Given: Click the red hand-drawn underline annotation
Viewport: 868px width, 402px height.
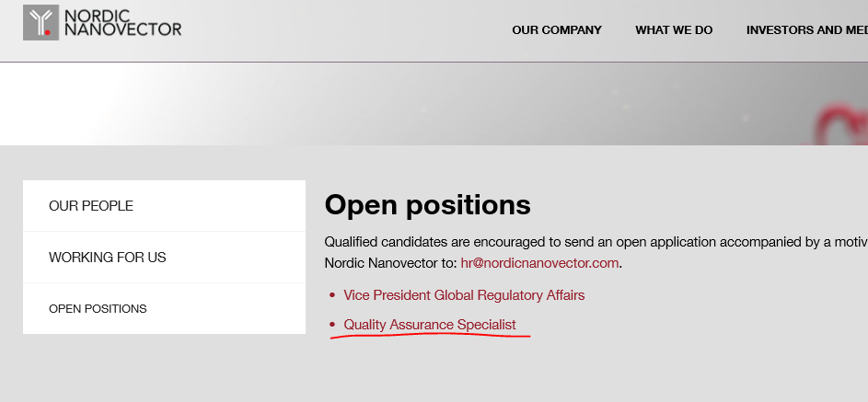Looking at the screenshot, I should 430,336.
